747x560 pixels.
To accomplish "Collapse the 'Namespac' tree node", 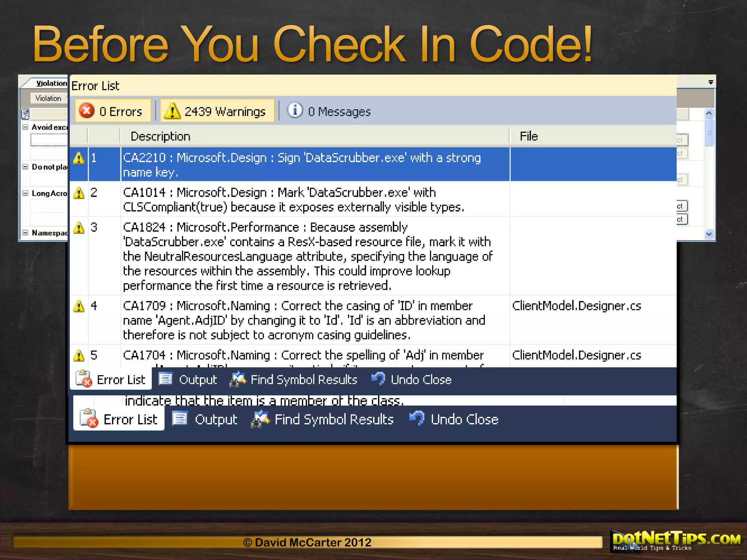I will [x=25, y=233].
